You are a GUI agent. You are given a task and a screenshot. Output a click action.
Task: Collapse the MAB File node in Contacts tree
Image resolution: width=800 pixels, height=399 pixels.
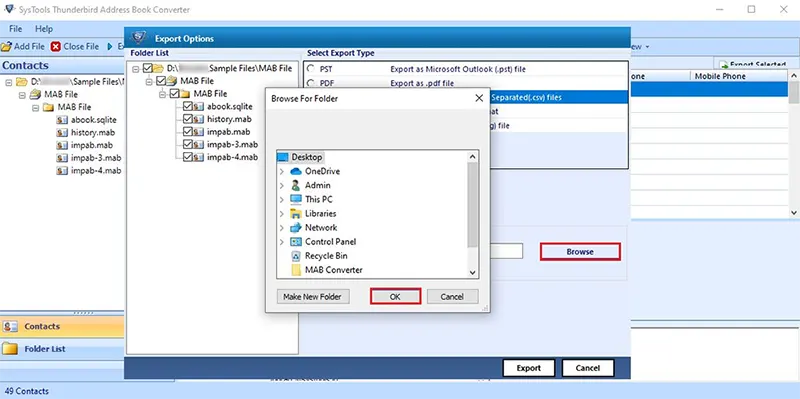(22, 94)
